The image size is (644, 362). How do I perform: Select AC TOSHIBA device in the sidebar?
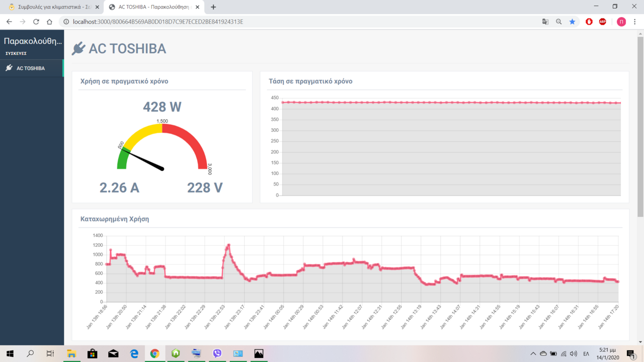pos(32,68)
